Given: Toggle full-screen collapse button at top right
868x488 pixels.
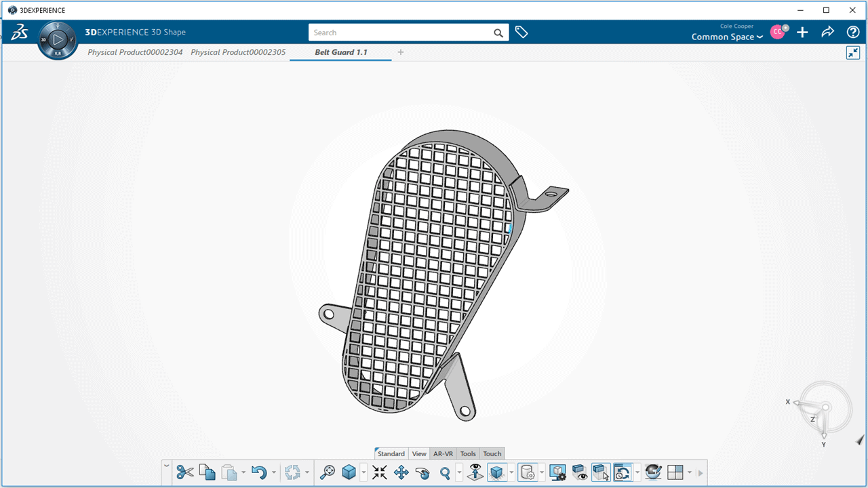Looking at the screenshot, I should pos(853,53).
